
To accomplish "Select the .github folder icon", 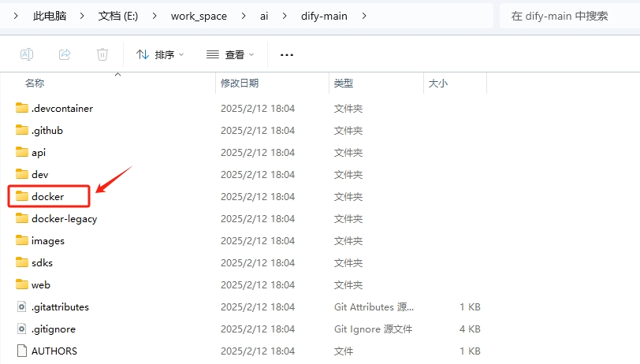I will pyautogui.click(x=21, y=130).
